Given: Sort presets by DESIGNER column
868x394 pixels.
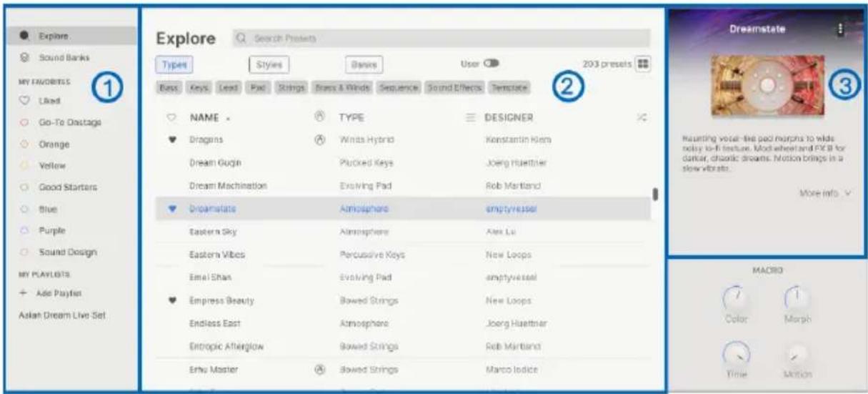Looking at the screenshot, I should tap(510, 117).
